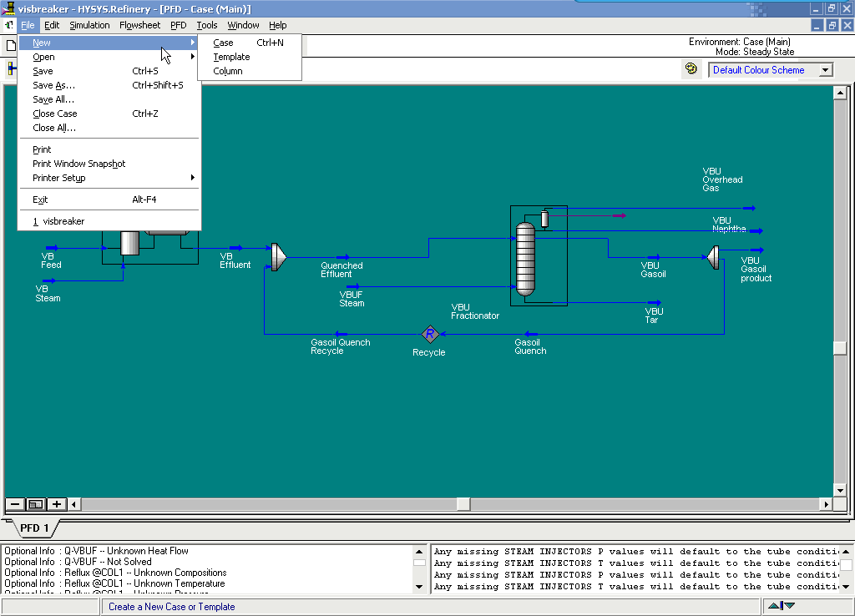
Task: Click the VBU Tar stream arrow
Action: 655,302
